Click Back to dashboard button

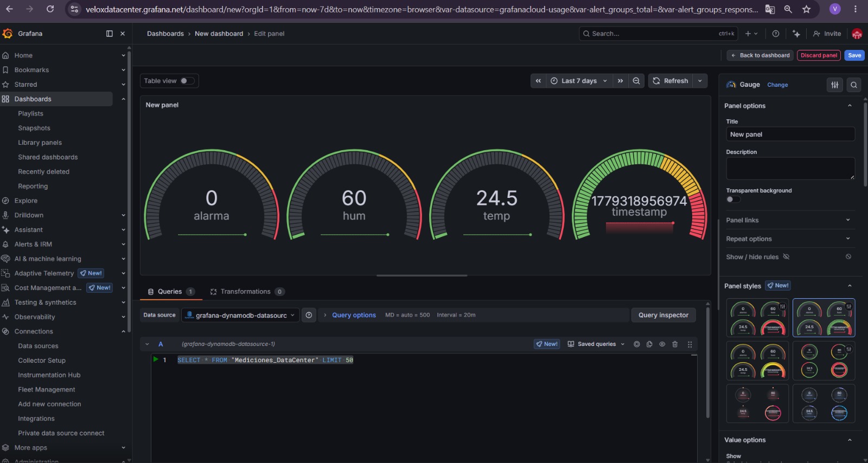click(760, 55)
